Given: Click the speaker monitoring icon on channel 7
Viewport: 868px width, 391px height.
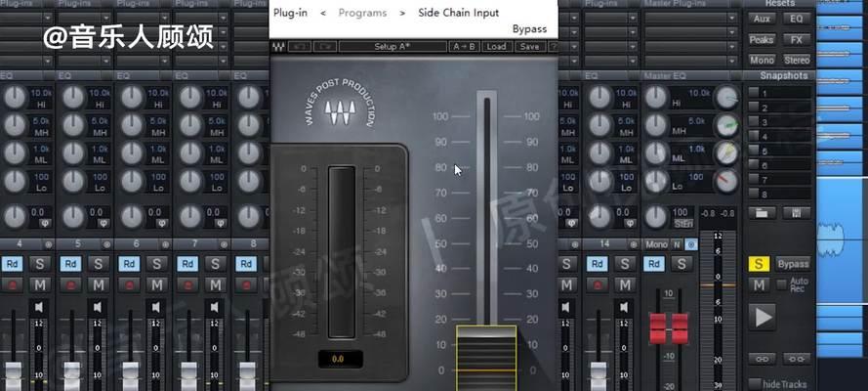Looking at the screenshot, I should coord(215,306).
